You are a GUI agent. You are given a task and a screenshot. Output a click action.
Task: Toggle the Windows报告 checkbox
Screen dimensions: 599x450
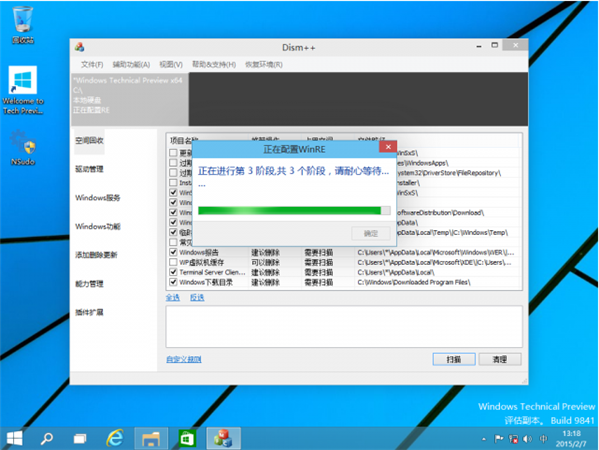(x=173, y=252)
